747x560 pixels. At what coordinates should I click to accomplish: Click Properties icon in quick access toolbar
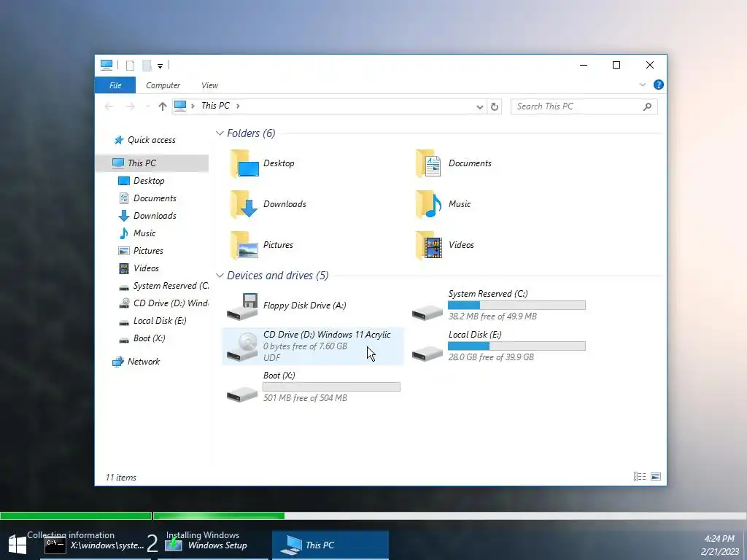130,66
